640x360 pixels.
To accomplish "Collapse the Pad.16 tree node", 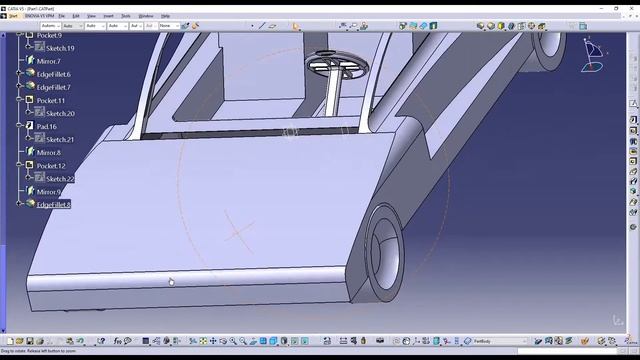I will (19, 125).
